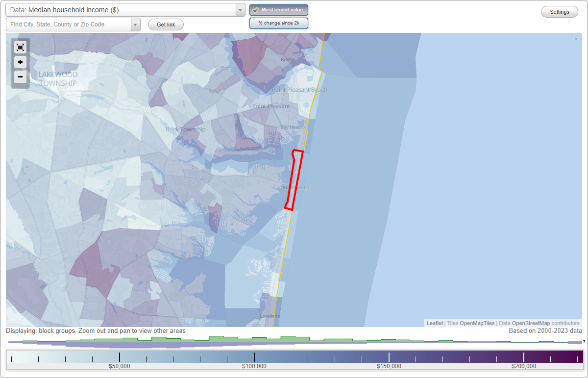
Task: Click the Data dropdown arrow icon
Action: [240, 10]
